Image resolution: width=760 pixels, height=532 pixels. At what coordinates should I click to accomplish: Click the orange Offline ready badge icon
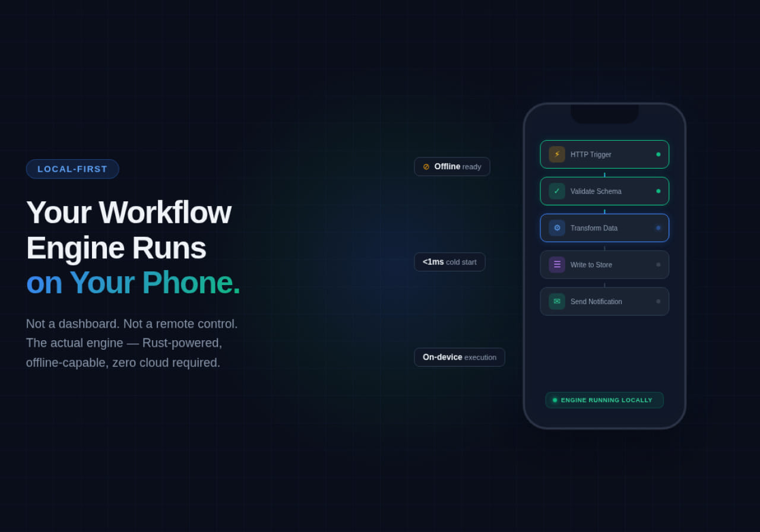[426, 167]
